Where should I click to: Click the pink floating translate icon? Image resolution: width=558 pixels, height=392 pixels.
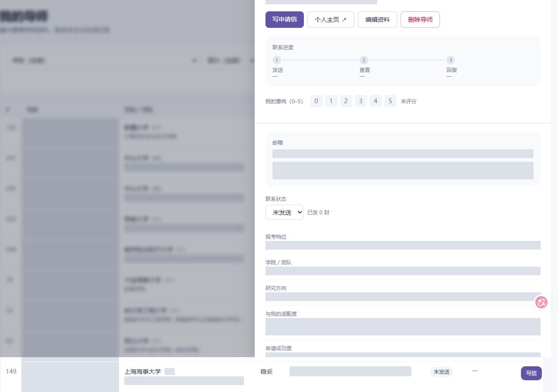[x=541, y=302]
